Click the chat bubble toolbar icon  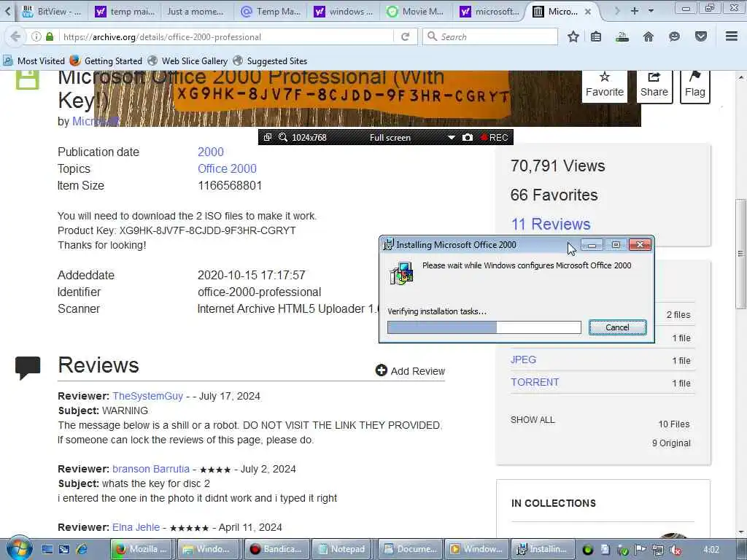[674, 36]
